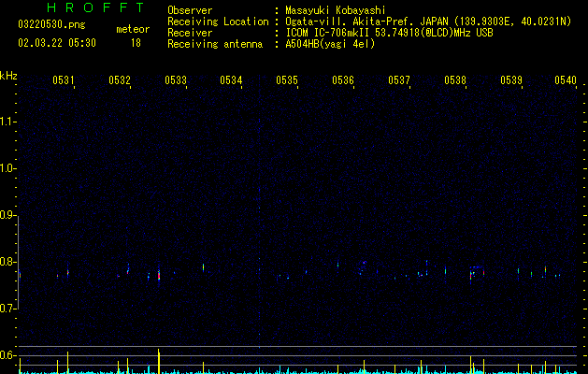This screenshot has height=374, width=588.
Task: Click the 0538 time marker
Action: tap(455, 80)
